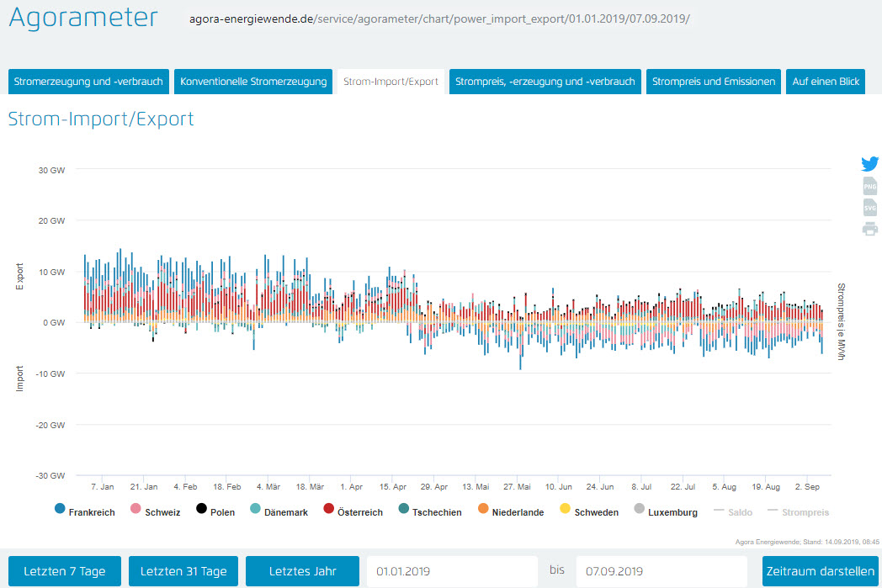
Task: Open Konventionelle Stromerzeugung tab
Action: pos(253,82)
